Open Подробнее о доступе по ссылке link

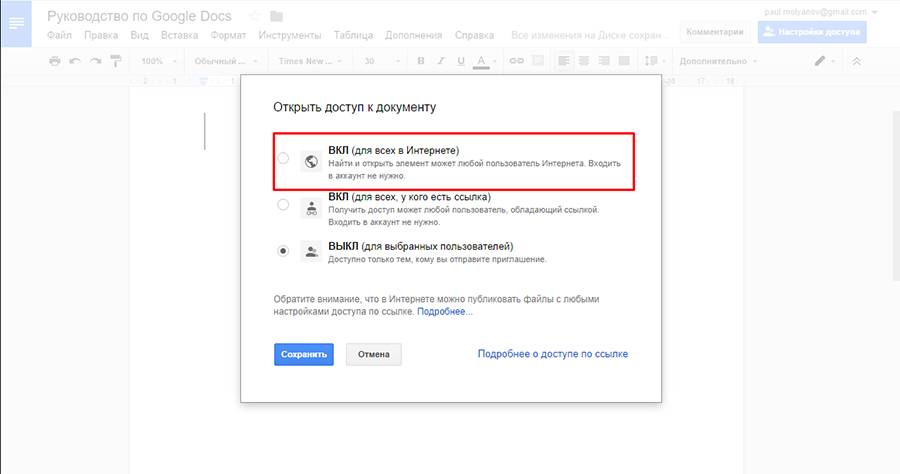click(x=553, y=354)
